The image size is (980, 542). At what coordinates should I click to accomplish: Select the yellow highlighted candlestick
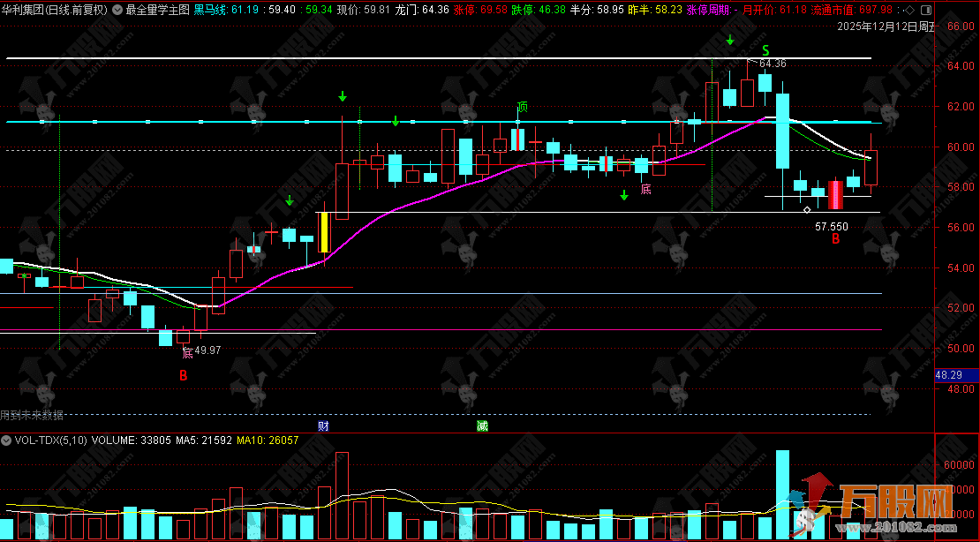pyautogui.click(x=324, y=232)
